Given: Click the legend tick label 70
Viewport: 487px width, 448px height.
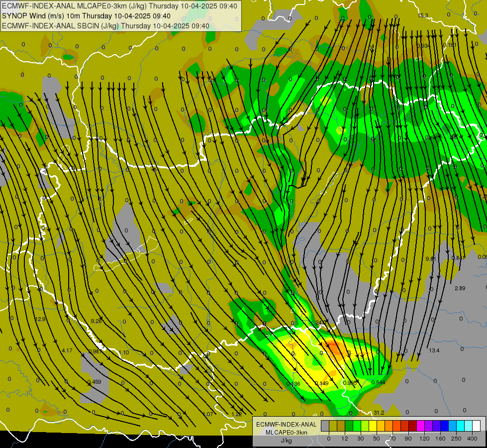Looking at the screenshot, I should point(392,439).
